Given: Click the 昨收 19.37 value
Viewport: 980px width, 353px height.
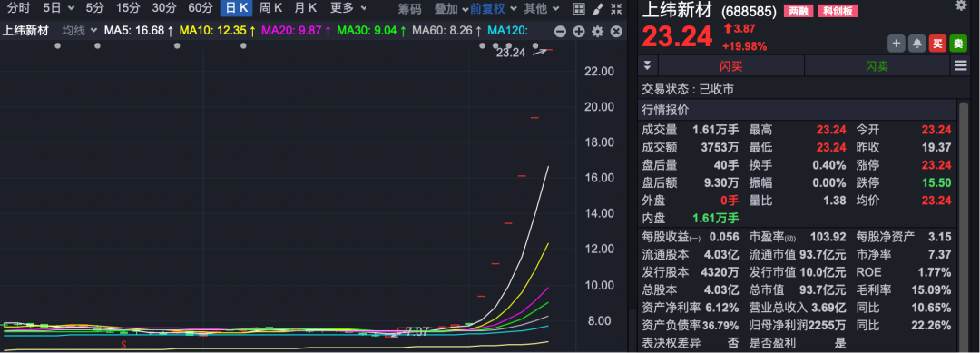Looking at the screenshot, I should click(x=936, y=148).
